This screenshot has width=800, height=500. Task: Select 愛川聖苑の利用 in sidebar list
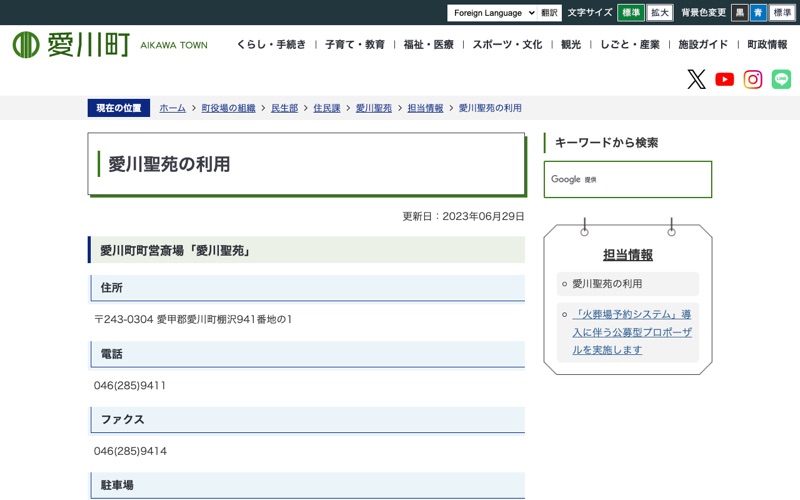coord(607,284)
